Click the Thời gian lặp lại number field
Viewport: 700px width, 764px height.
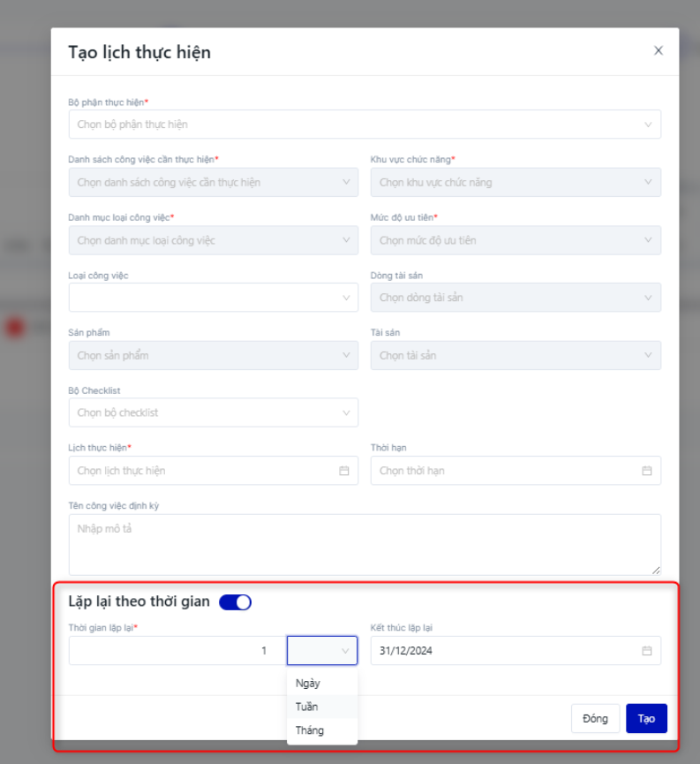pos(177,651)
